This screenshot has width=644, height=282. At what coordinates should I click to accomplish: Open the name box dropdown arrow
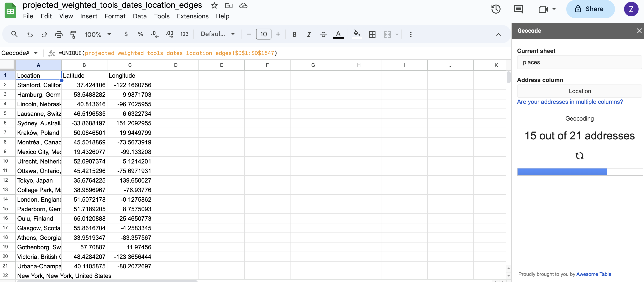click(36, 53)
